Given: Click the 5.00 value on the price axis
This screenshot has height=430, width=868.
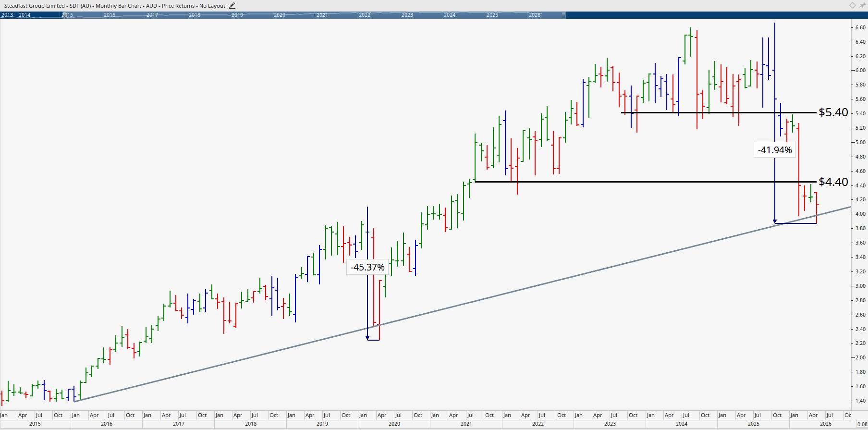Looking at the screenshot, I should pos(860,142).
